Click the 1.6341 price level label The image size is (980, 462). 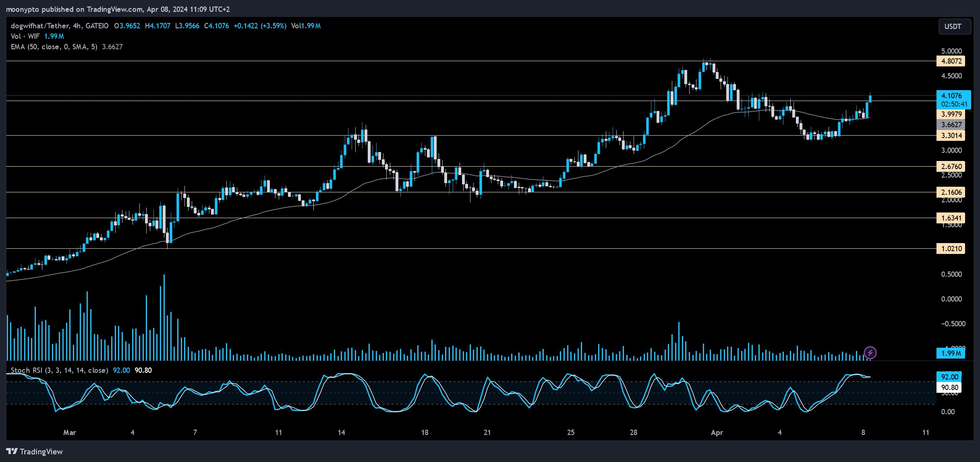[951, 218]
